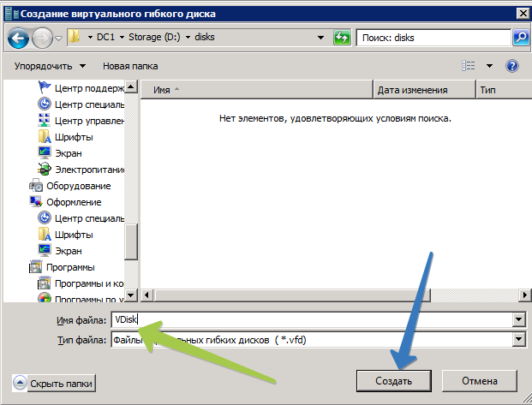Click the folder icon in address bar

click(x=74, y=37)
